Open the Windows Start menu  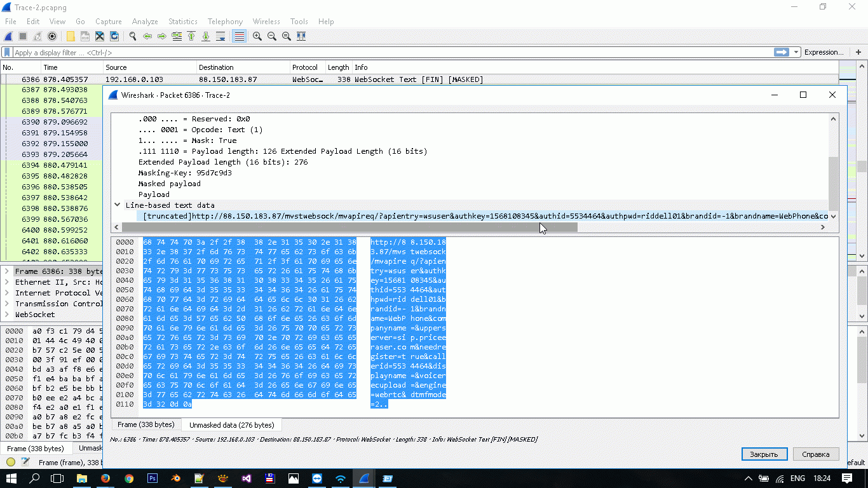(11, 478)
